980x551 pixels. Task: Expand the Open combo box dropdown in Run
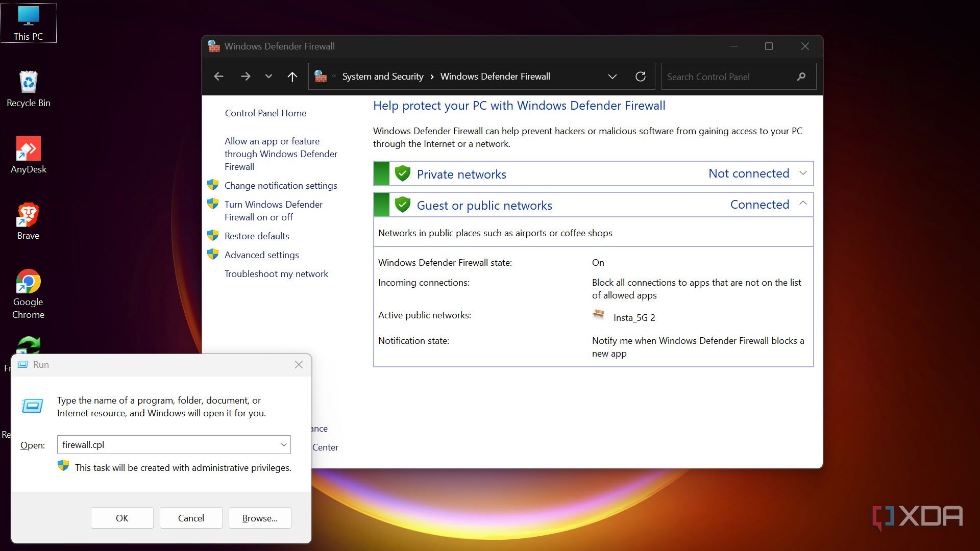284,445
